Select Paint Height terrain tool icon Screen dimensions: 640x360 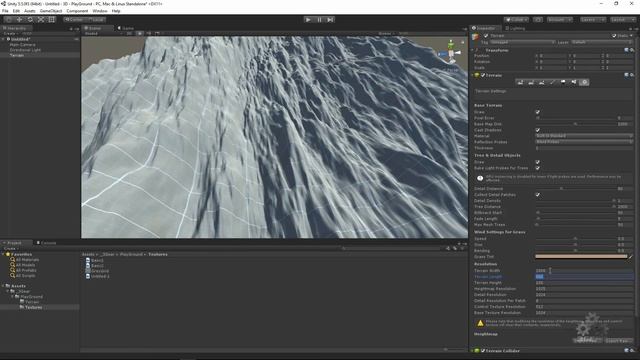pos(531,82)
